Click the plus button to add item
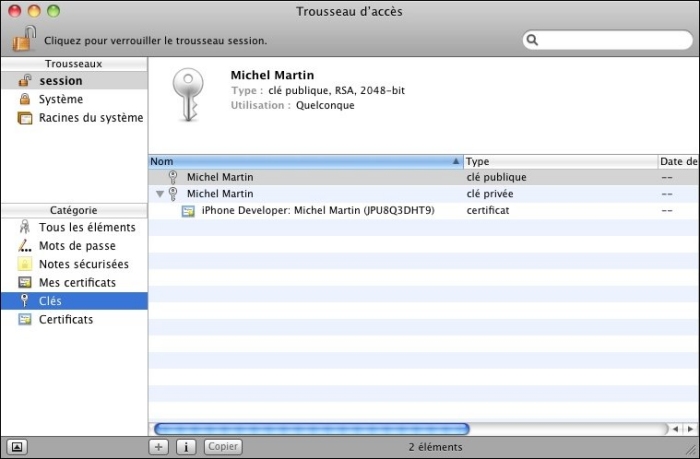Image resolution: width=700 pixels, height=459 pixels. point(158,447)
